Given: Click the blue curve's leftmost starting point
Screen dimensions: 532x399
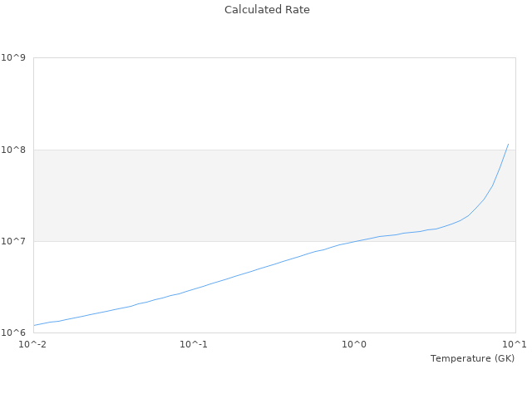Looking at the screenshot, I should [x=34, y=325].
